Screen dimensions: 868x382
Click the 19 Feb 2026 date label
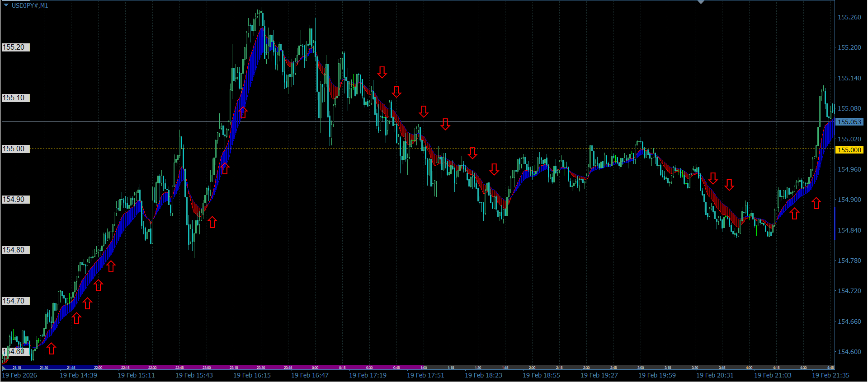[19, 375]
